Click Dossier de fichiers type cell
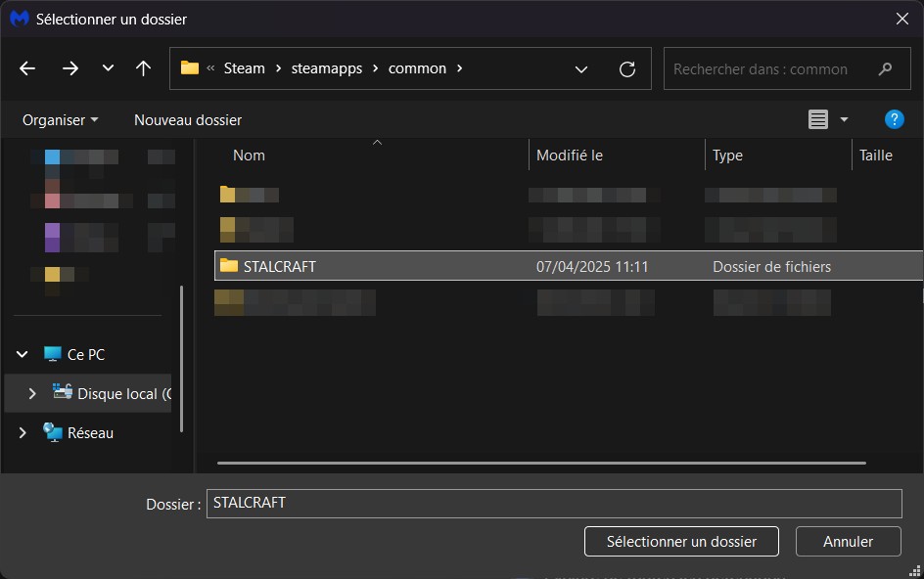This screenshot has height=579, width=924. pyautogui.click(x=771, y=267)
